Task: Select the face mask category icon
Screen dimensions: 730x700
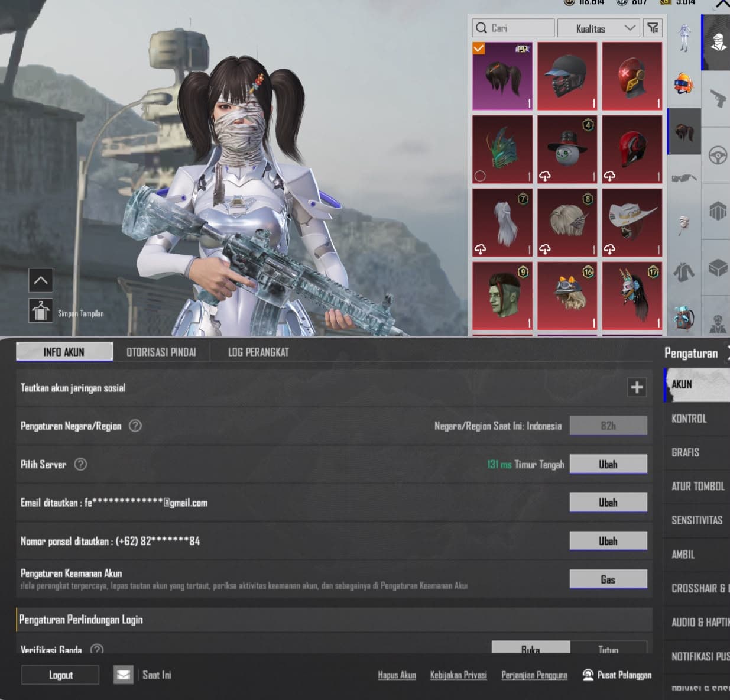Action: (684, 225)
